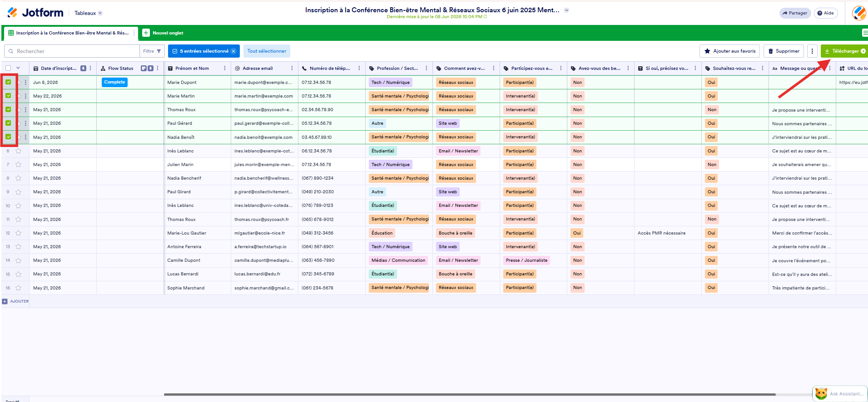Open the more actions menu beside Supprimer
Viewport: 868px width, 402px height.
coord(812,51)
